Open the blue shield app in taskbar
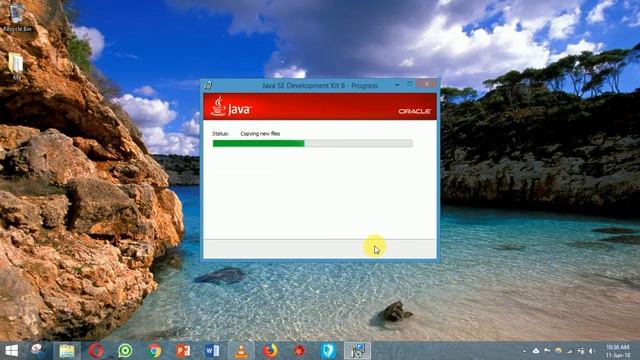640x360 pixels. (328, 351)
